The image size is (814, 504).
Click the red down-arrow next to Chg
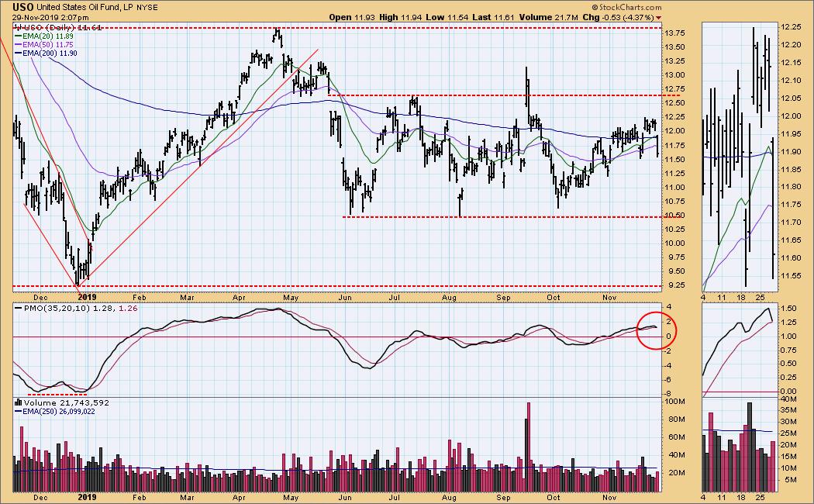(x=659, y=18)
